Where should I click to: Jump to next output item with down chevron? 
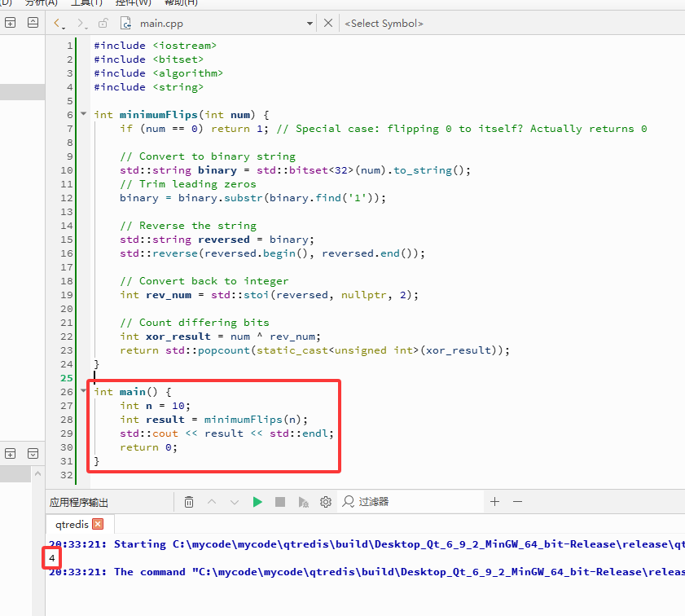coord(235,502)
